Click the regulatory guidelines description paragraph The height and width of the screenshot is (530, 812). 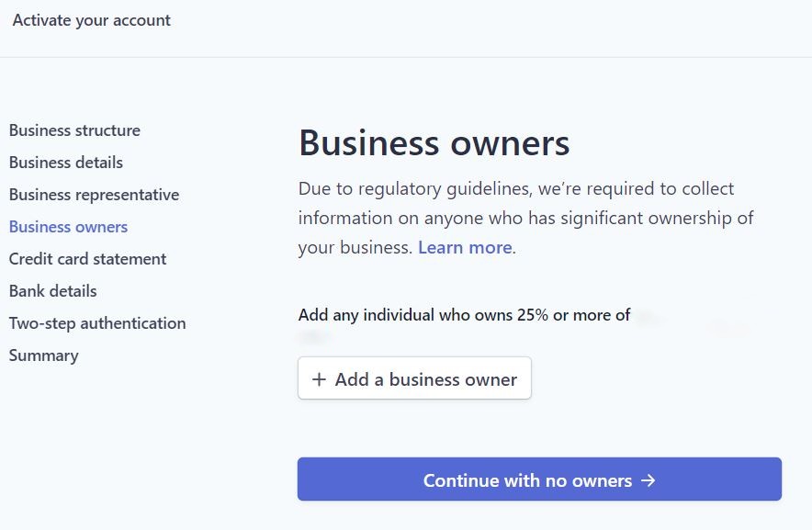[526, 218]
